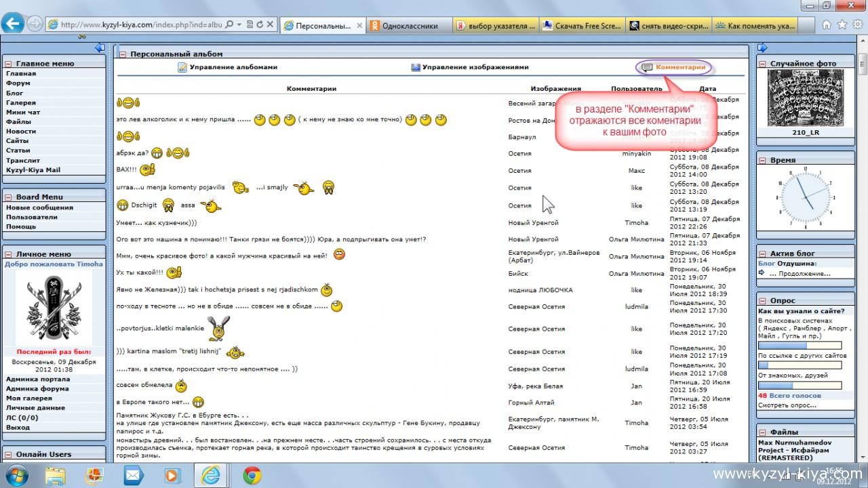Open address bar autocomplete dropdown arrow
The height and width of the screenshot is (488, 868).
[x=239, y=24]
